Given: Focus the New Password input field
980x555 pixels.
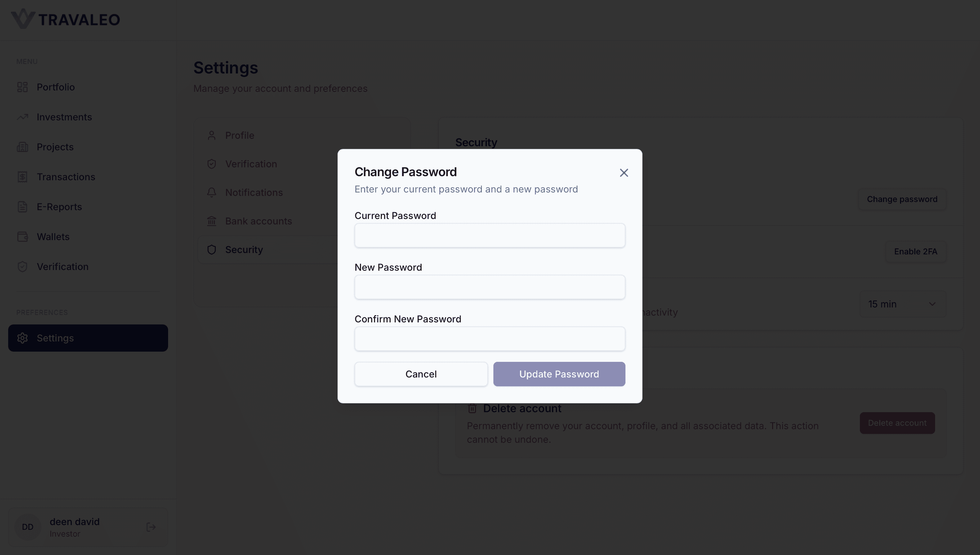Looking at the screenshot, I should coord(490,287).
